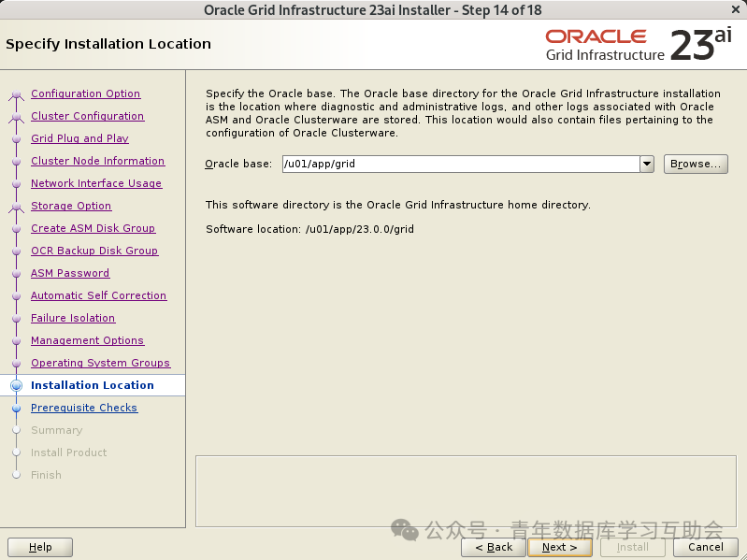
Task: Expand the Oracle base dropdown arrow
Action: 647,164
